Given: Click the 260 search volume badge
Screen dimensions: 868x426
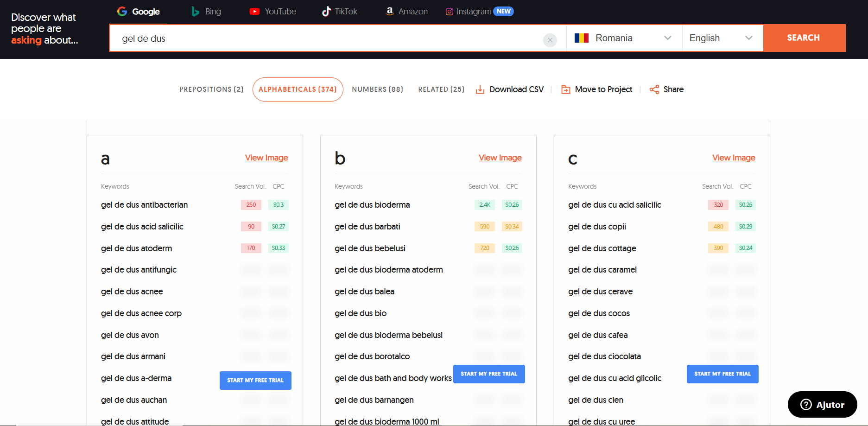Looking at the screenshot, I should pyautogui.click(x=251, y=205).
